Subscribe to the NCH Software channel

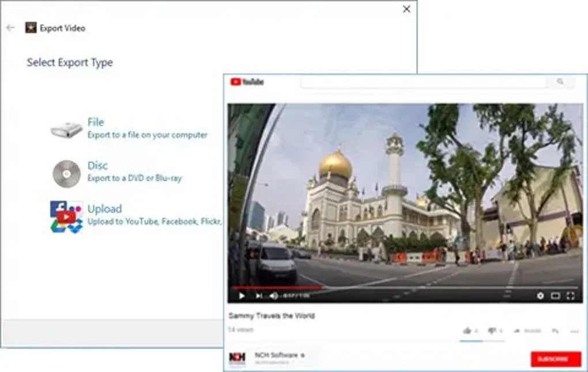click(556, 359)
